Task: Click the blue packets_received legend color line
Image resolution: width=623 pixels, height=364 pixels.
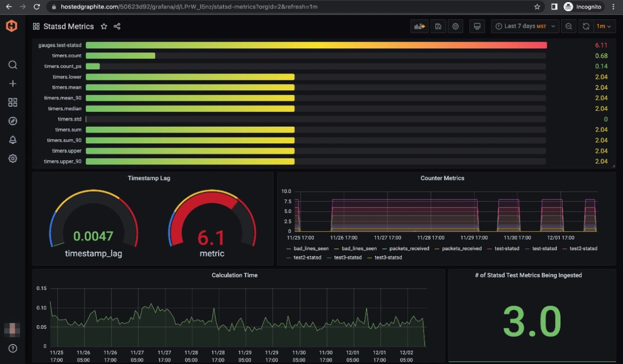Action: click(385, 248)
